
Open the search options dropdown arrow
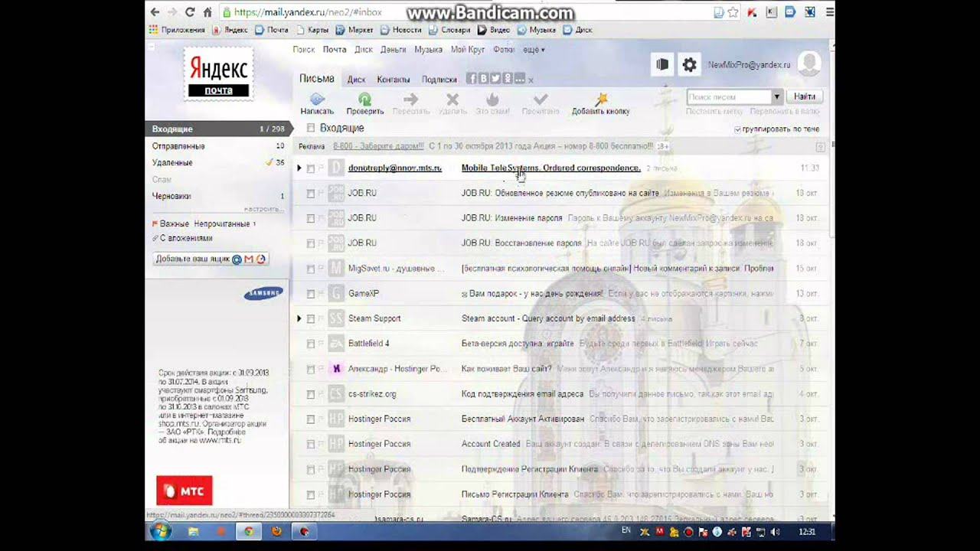tap(776, 97)
